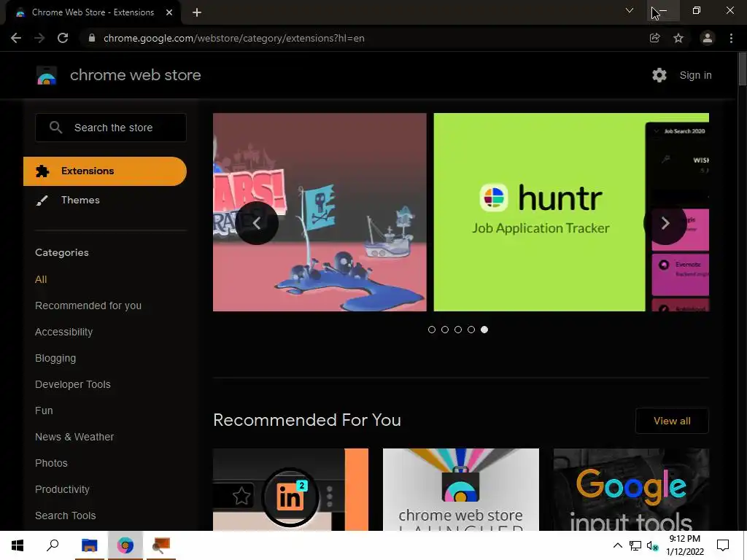Click the Categories heading
The height and width of the screenshot is (560, 747).
[x=62, y=253]
